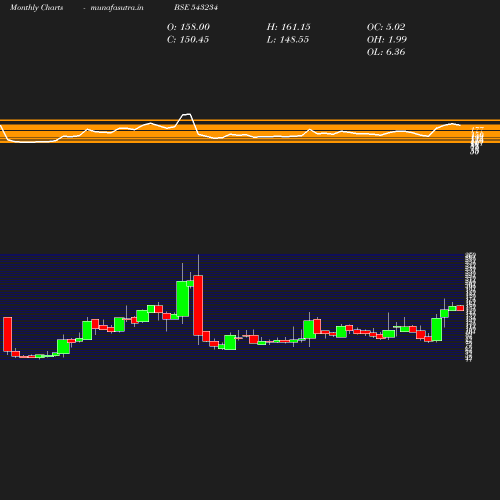Screen dimensions: 500x500
Task: Select the open value 'O: 158.00'
Action: pos(188,27)
